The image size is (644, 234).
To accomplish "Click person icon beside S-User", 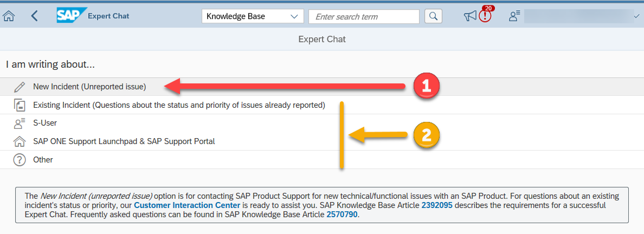I will [20, 123].
